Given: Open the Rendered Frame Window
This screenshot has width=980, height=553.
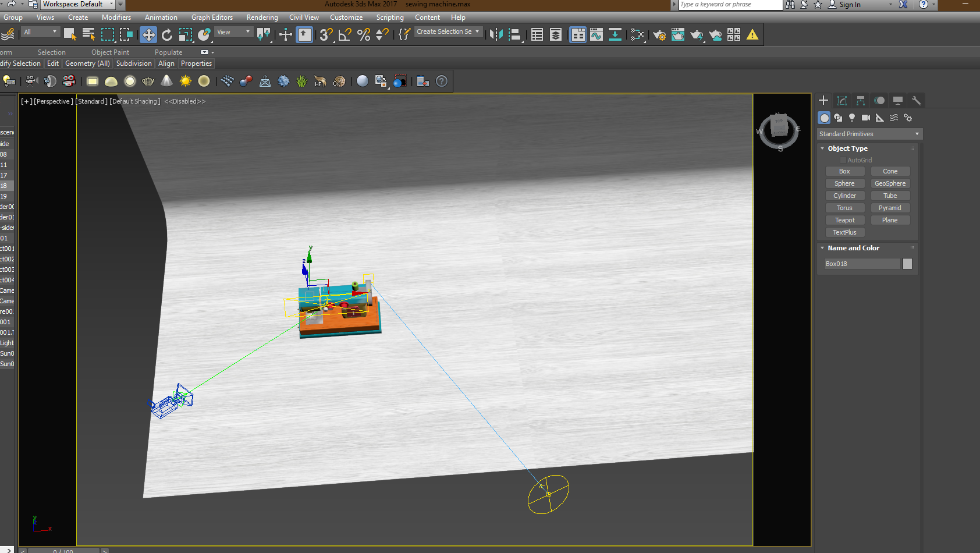Looking at the screenshot, I should (678, 35).
